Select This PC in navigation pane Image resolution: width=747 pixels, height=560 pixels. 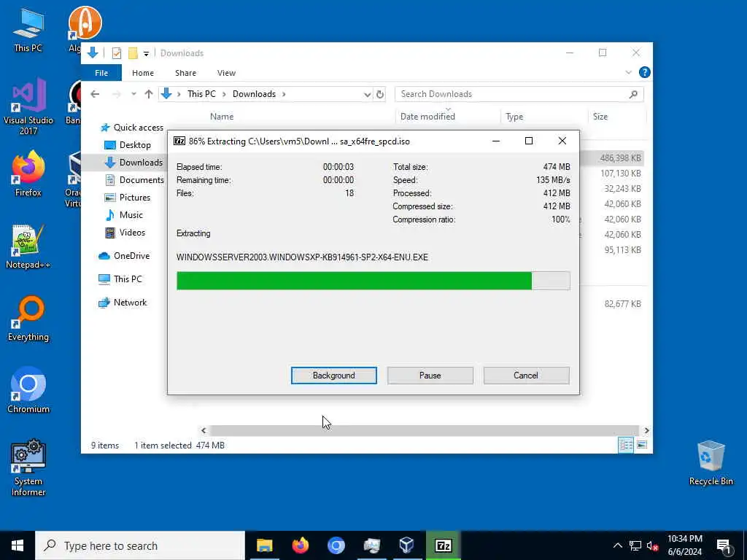click(120, 279)
